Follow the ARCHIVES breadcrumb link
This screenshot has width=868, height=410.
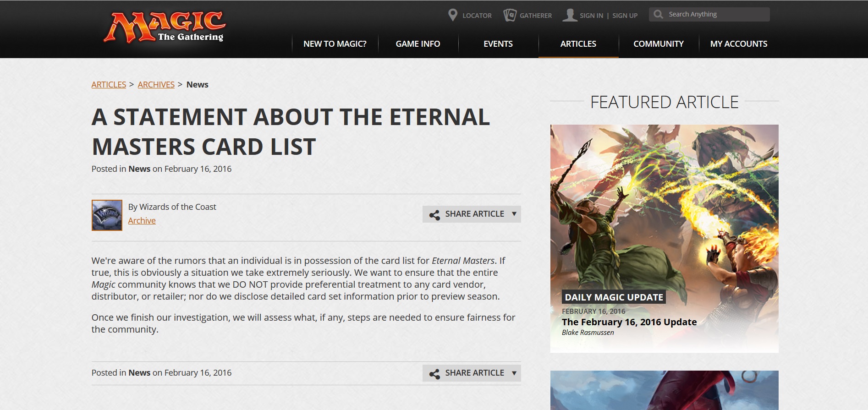156,85
